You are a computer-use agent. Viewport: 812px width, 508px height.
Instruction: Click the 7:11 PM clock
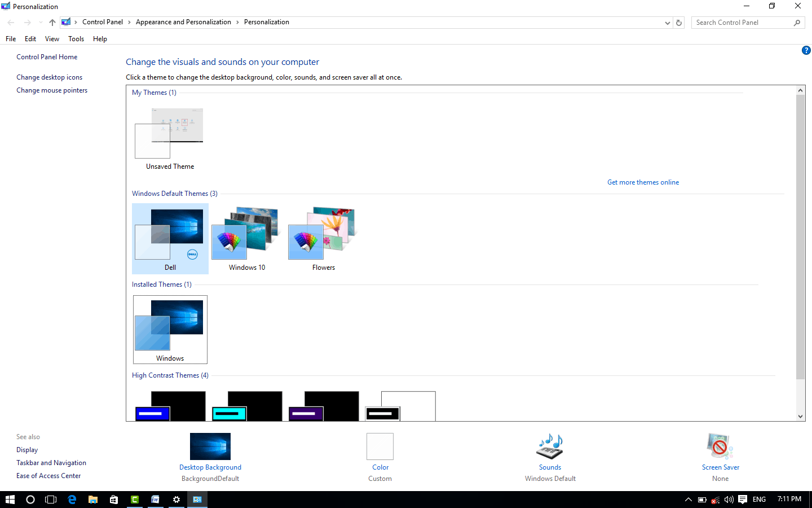pyautogui.click(x=789, y=499)
